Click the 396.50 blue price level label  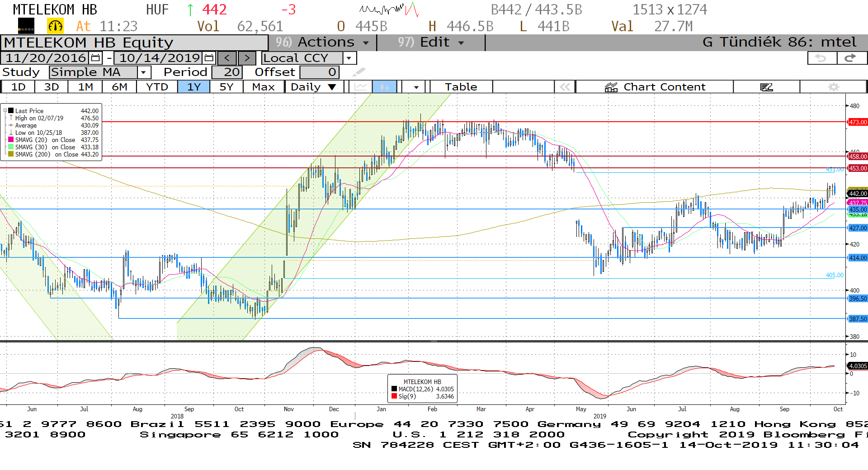858,299
